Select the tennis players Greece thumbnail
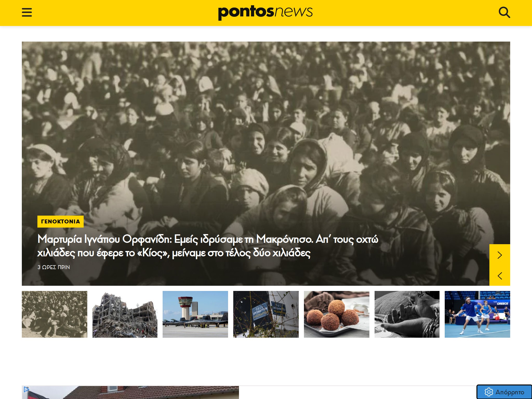The image size is (532, 399). click(477, 314)
